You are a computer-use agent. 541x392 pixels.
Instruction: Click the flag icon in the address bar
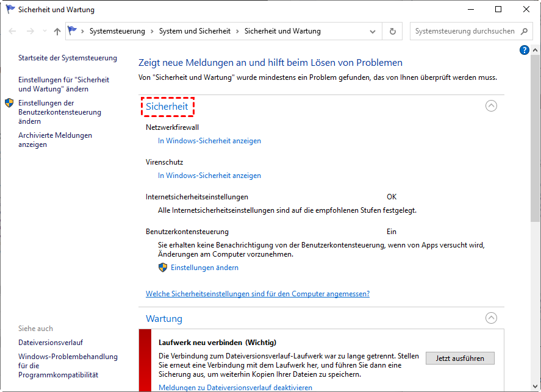pos(72,30)
